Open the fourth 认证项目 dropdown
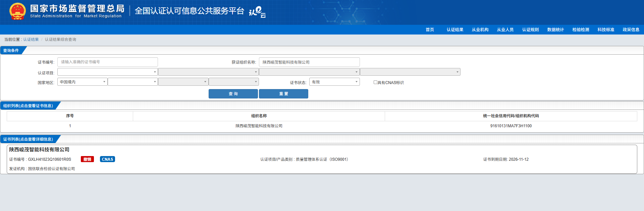Screen dimensions: 644x211 point(410,72)
